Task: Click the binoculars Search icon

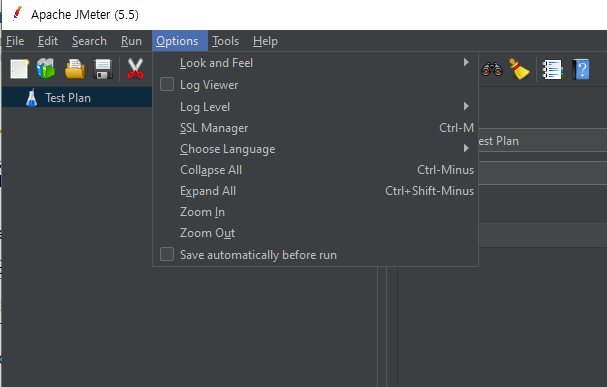Action: [492, 69]
